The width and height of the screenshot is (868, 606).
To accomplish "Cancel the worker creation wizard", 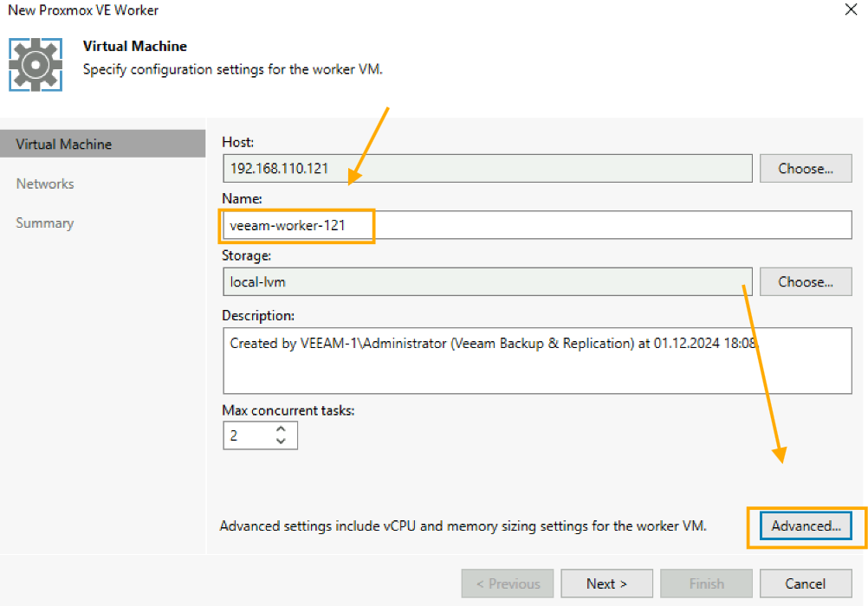I will pos(805,583).
